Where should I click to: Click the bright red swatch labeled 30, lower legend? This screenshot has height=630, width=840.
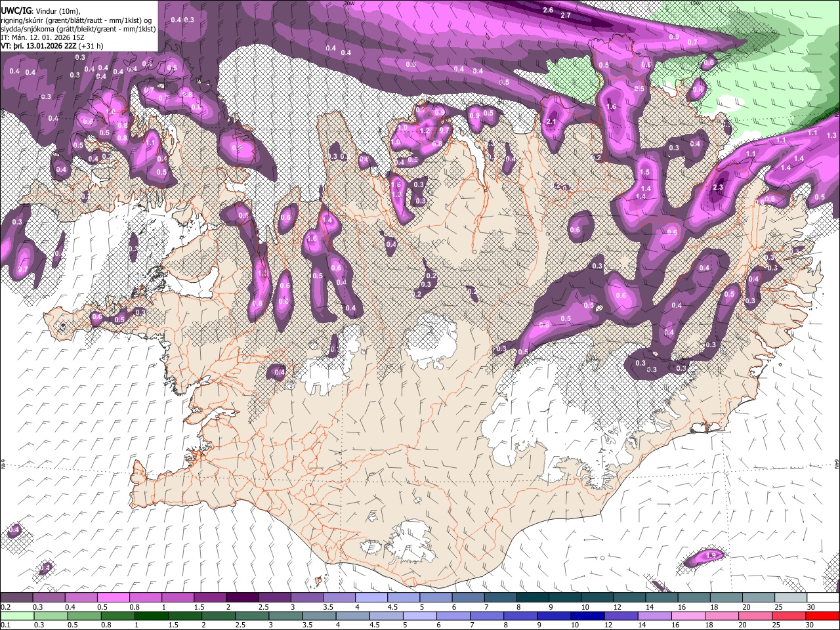tap(823, 616)
